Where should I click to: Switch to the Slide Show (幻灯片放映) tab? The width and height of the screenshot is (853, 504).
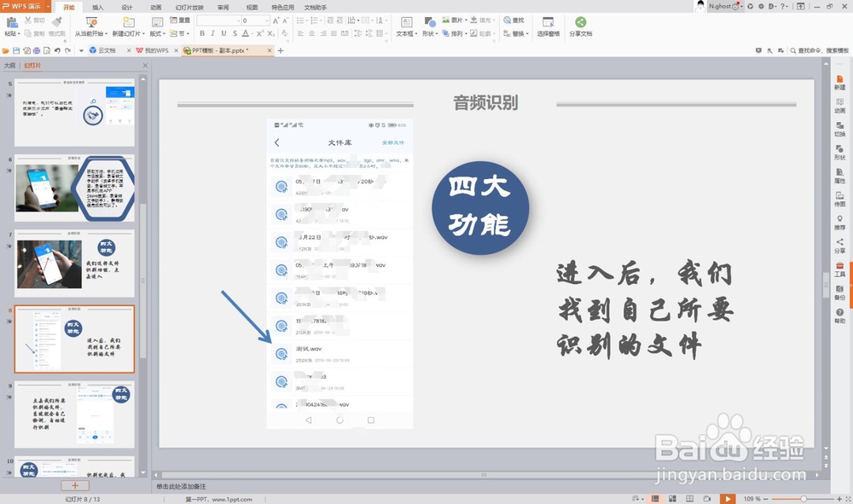tap(189, 8)
